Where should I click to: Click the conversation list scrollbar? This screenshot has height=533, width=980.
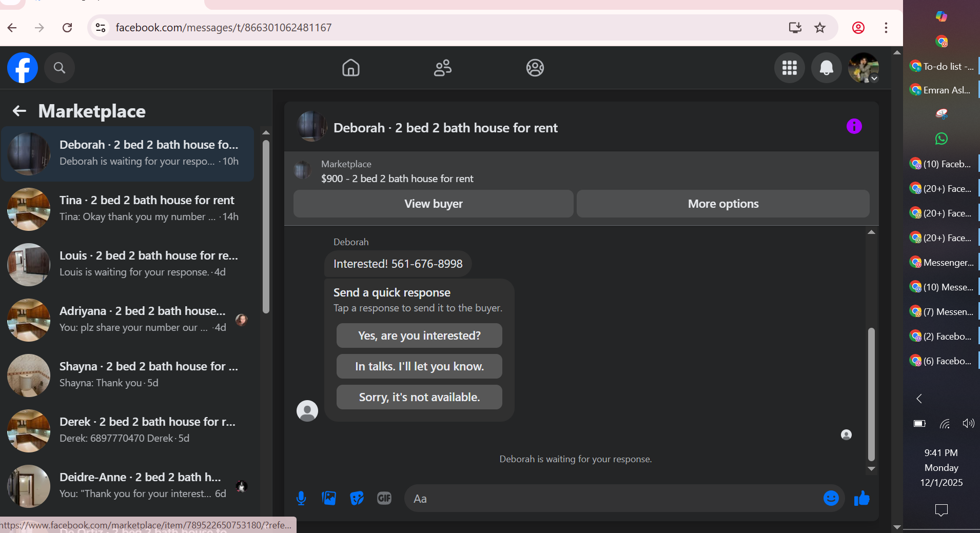pyautogui.click(x=266, y=226)
